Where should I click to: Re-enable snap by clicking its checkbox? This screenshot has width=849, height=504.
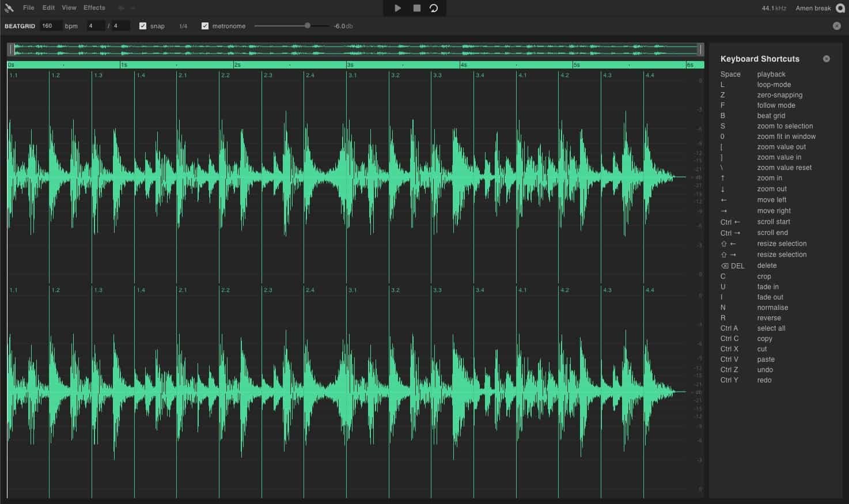point(143,25)
